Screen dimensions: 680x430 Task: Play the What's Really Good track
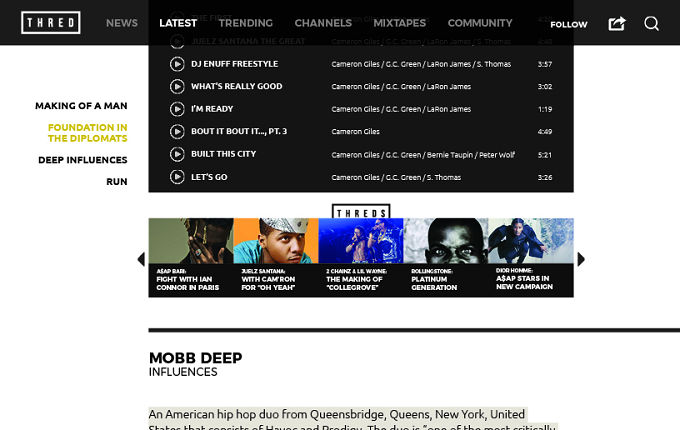tap(177, 87)
